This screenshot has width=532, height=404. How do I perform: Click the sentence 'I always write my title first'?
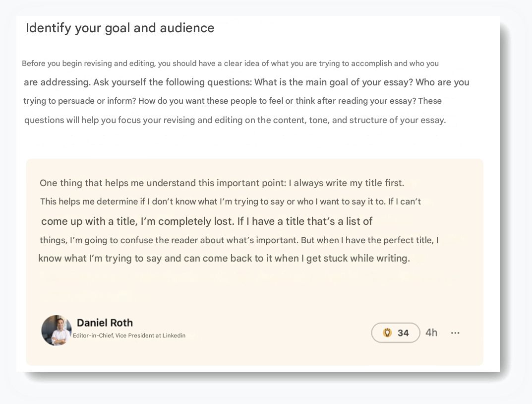pyautogui.click(x=349, y=183)
